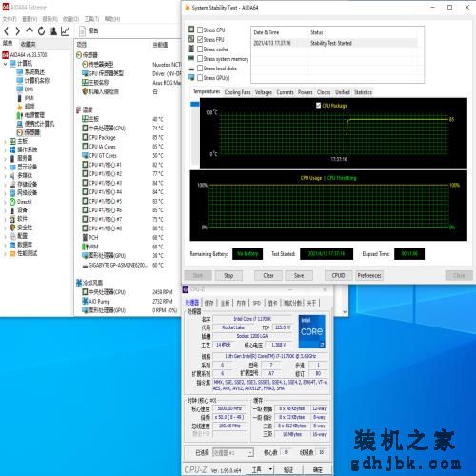The image size is (476, 476).
Task: Open stability test Preferences
Action: 369,275
